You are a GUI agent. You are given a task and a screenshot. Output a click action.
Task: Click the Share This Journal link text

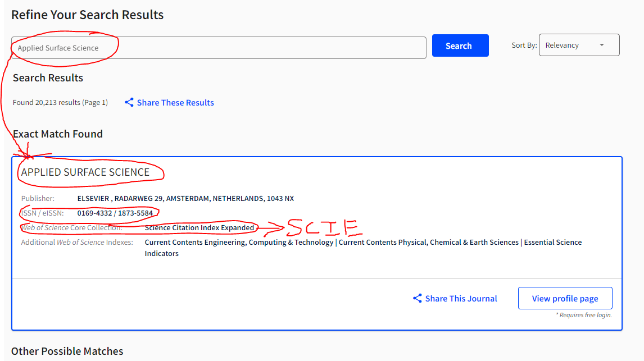(461, 298)
